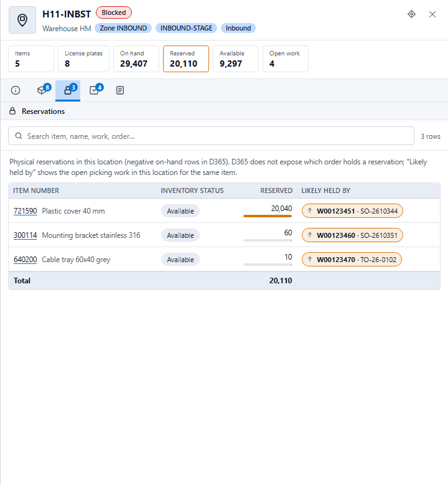Image resolution: width=448 pixels, height=485 pixels.
Task: Click the H11-INBST location title
Action: point(67,14)
